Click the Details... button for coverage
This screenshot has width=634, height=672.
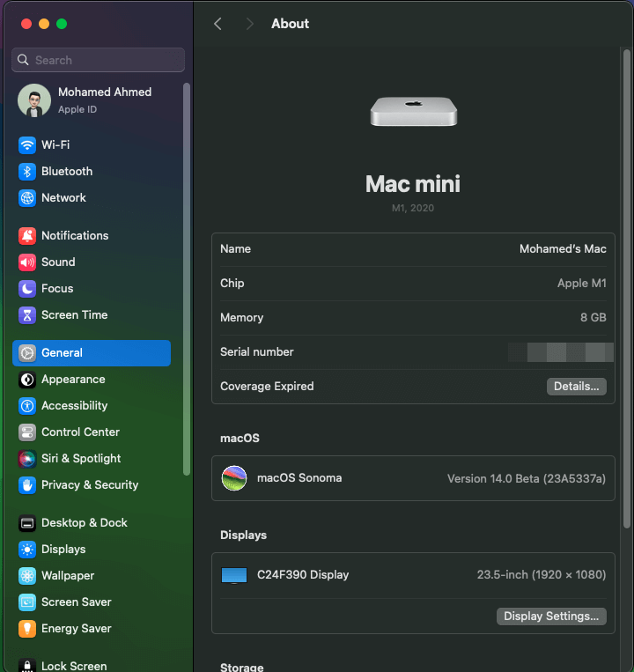coord(576,387)
